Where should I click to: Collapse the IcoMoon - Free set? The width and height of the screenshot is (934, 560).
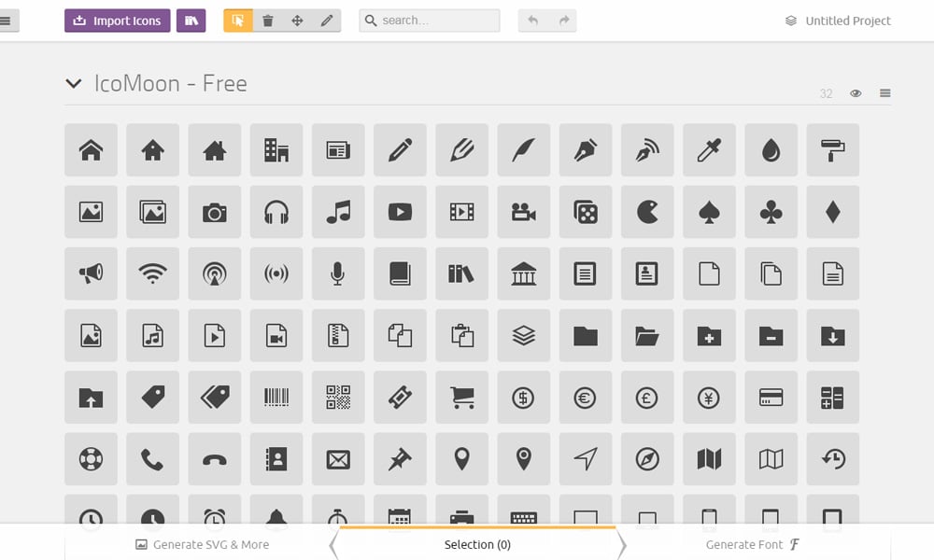(73, 83)
